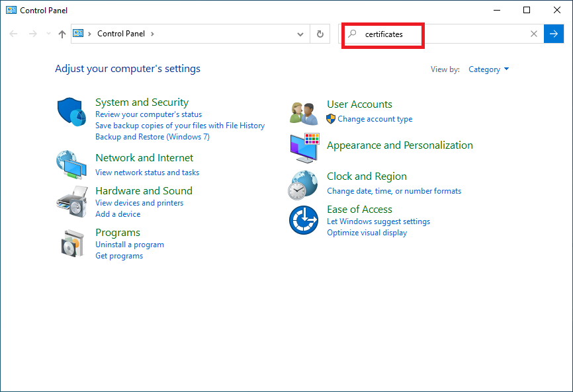Close the Control Panel window
Image resolution: width=573 pixels, height=392 pixels.
point(557,10)
